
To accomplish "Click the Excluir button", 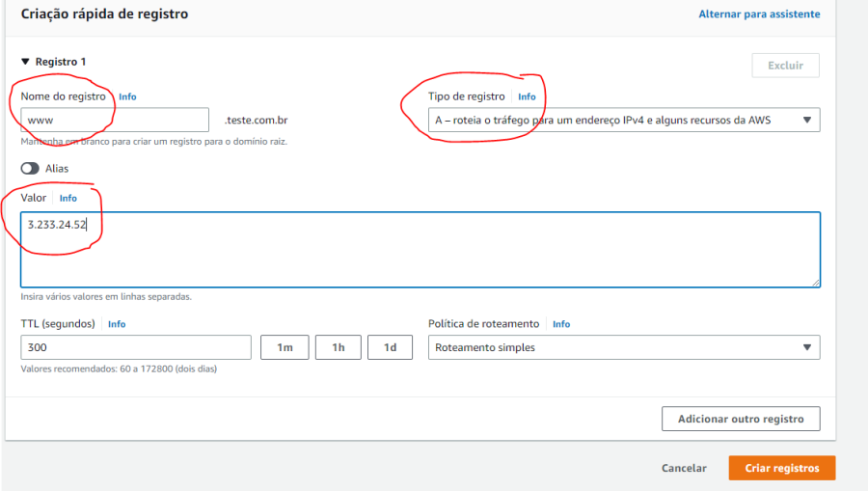I will click(785, 66).
